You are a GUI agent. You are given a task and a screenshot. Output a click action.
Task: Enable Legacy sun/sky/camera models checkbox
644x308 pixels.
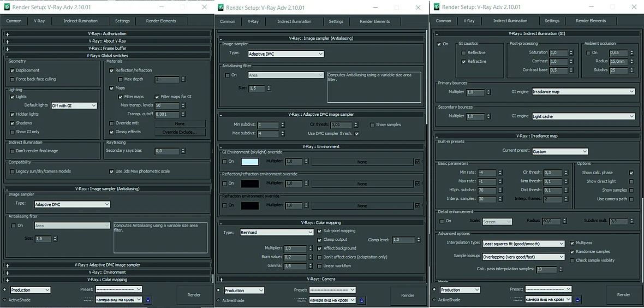pos(13,171)
